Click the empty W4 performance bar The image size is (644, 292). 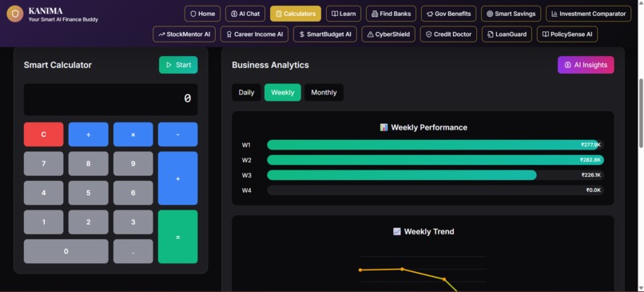435,190
